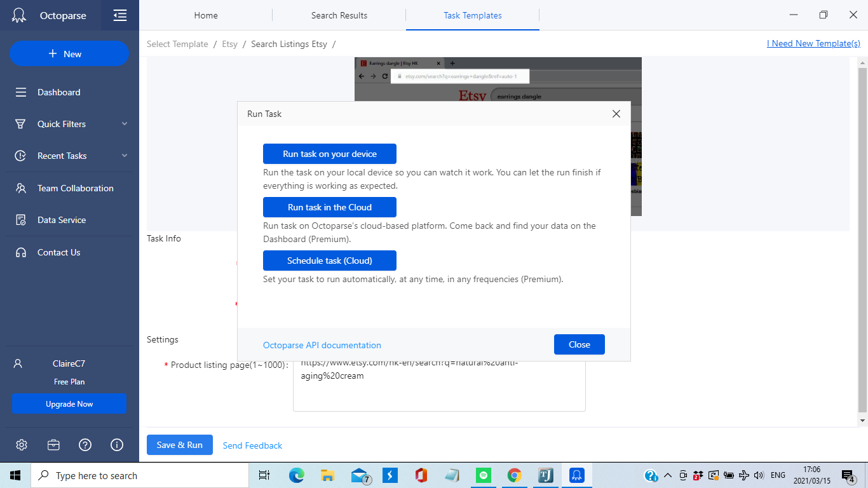This screenshot has height=488, width=868.
Task: Select the Task Templates tab
Action: [x=473, y=15]
